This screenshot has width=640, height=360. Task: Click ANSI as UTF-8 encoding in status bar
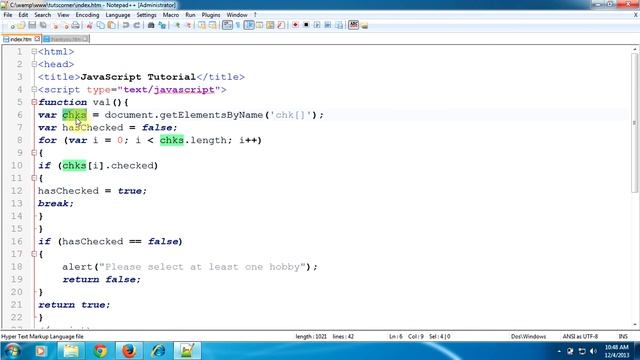tap(580, 337)
